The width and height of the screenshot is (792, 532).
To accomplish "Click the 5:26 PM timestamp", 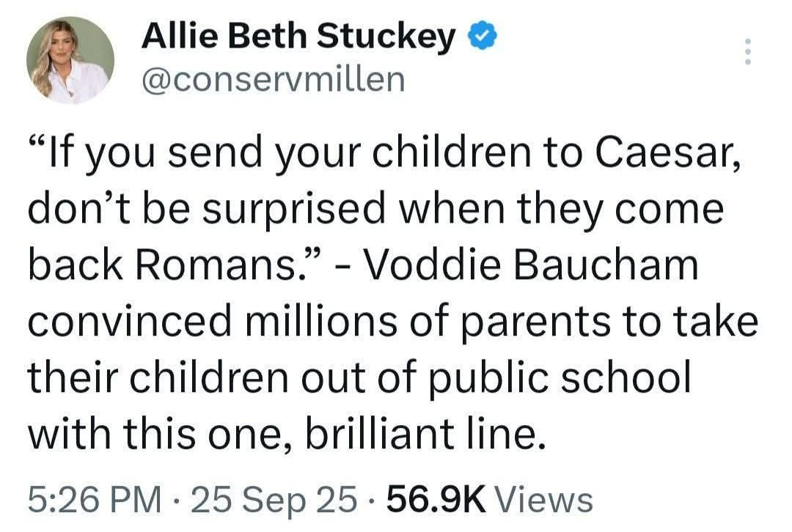I will 95,500.
